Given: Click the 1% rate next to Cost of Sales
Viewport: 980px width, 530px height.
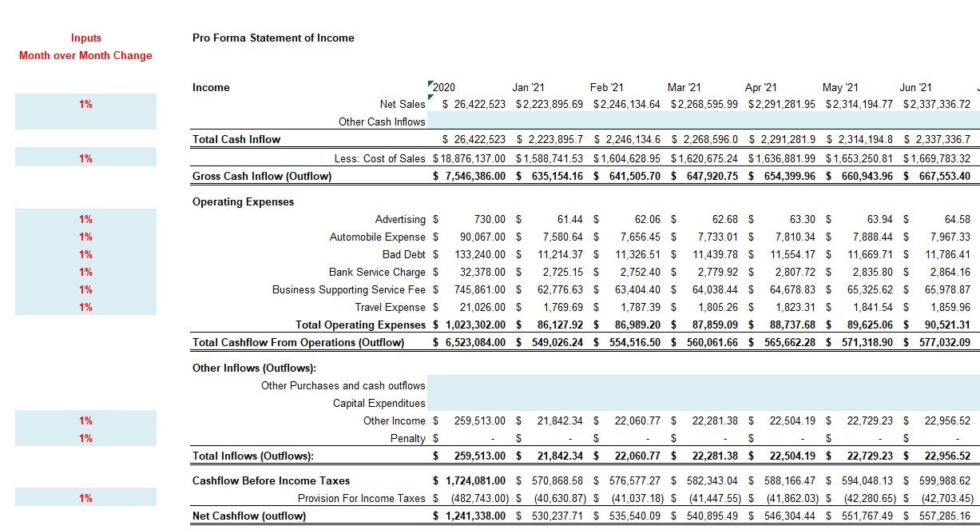Looking at the screenshot, I should (85, 157).
